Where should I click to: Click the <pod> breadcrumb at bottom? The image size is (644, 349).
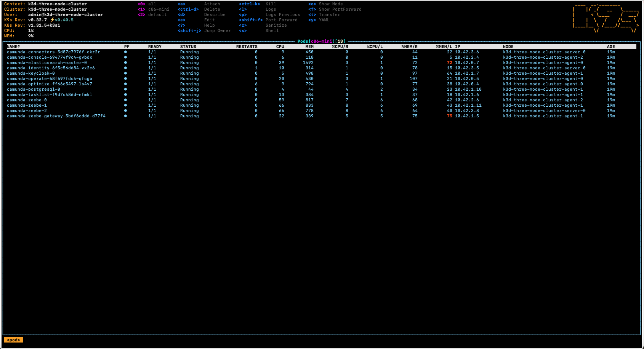[13, 340]
